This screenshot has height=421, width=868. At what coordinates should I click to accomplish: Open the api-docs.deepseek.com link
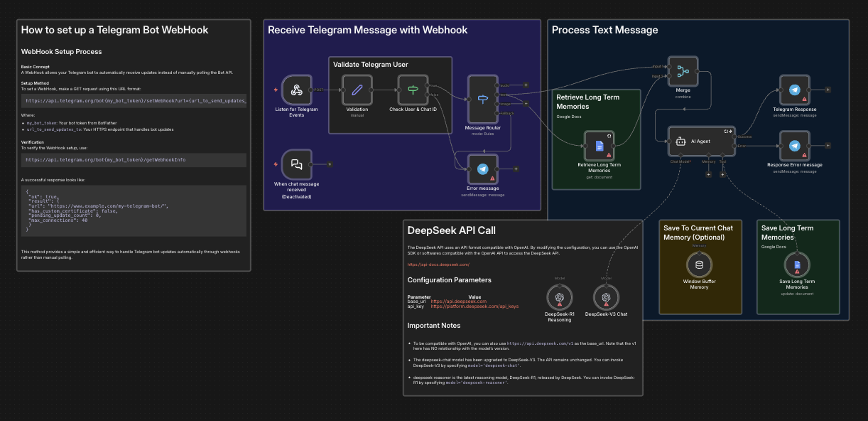pyautogui.click(x=438, y=265)
